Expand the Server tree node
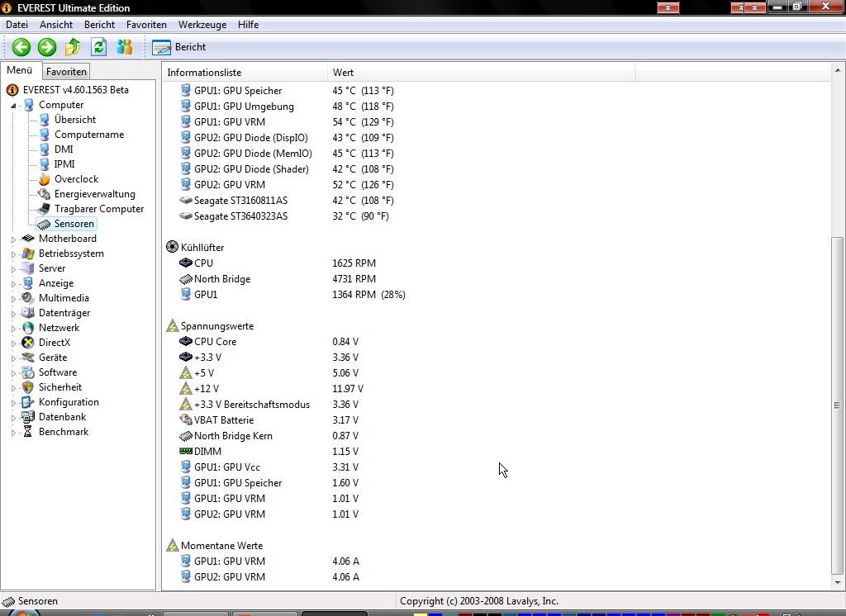Image resolution: width=846 pixels, height=616 pixels. [x=13, y=268]
